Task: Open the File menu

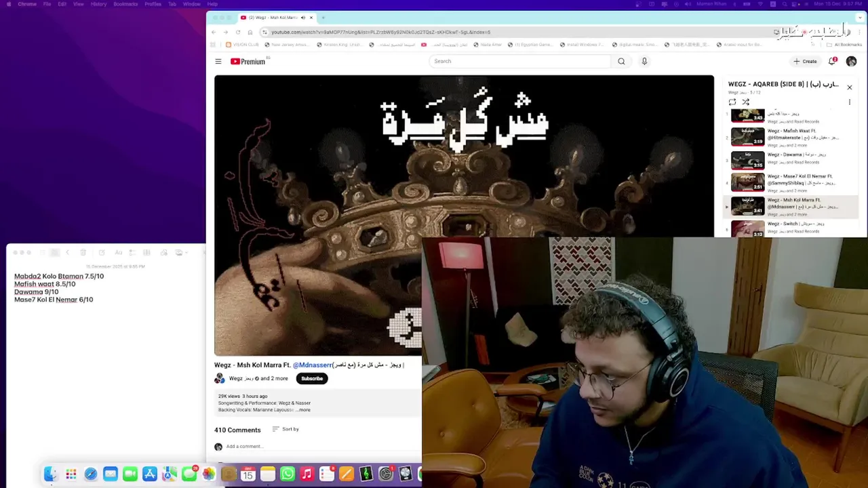Action: tap(47, 4)
